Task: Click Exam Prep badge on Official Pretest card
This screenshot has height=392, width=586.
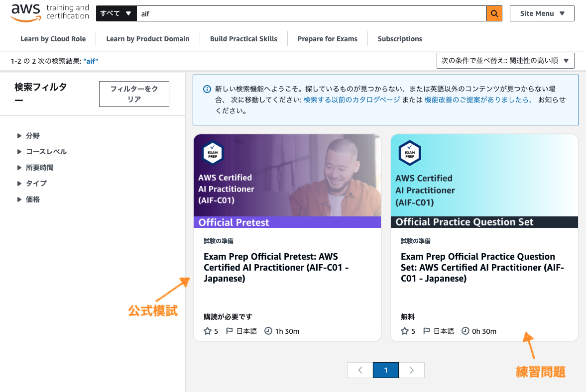Action: coord(213,153)
